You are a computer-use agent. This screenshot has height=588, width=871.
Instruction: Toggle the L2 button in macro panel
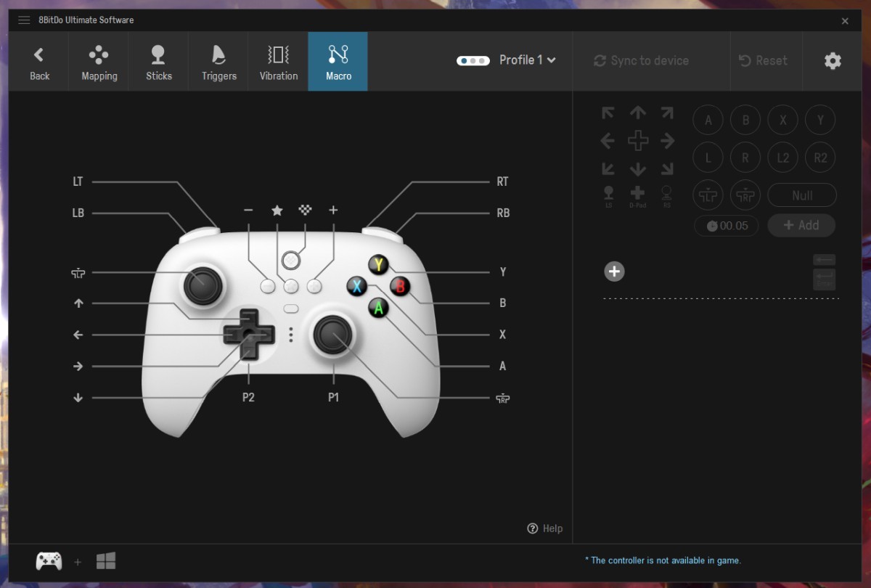click(x=782, y=158)
